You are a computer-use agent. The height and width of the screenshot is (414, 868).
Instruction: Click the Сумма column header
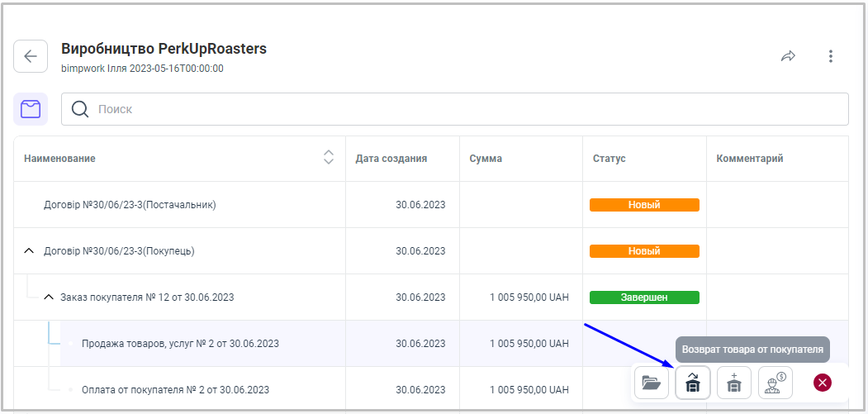coord(486,159)
